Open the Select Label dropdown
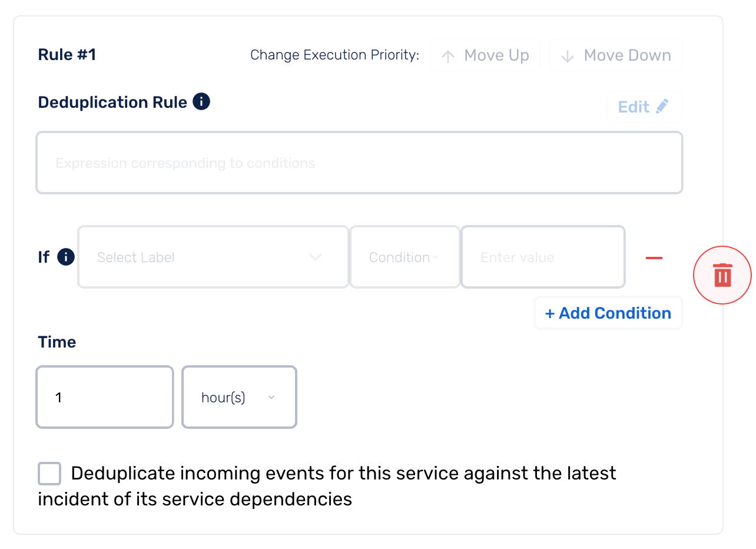 (x=213, y=257)
